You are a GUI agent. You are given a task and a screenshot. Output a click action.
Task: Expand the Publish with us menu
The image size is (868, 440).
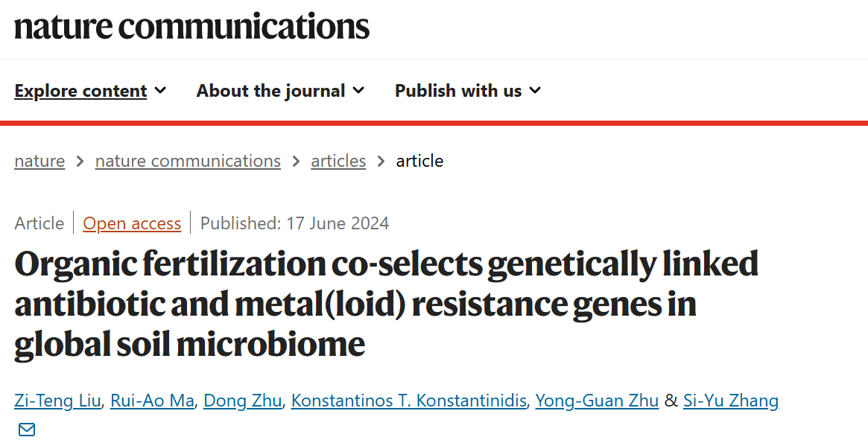pos(458,91)
